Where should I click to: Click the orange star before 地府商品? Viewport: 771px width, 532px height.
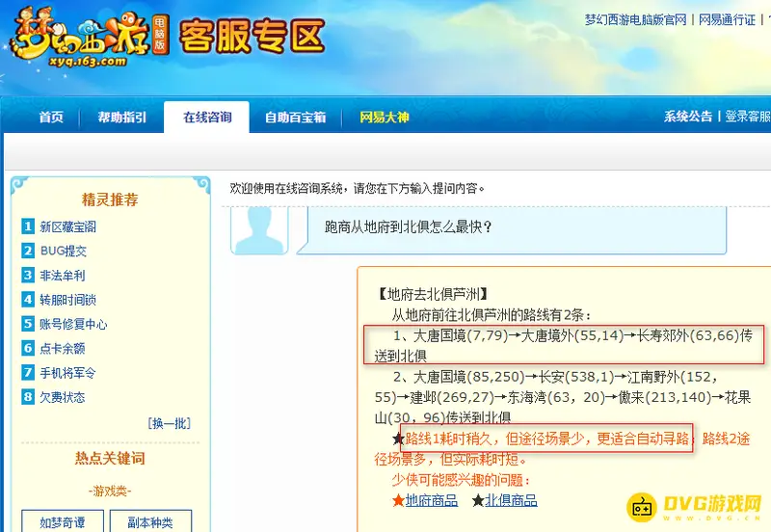pyautogui.click(x=398, y=501)
